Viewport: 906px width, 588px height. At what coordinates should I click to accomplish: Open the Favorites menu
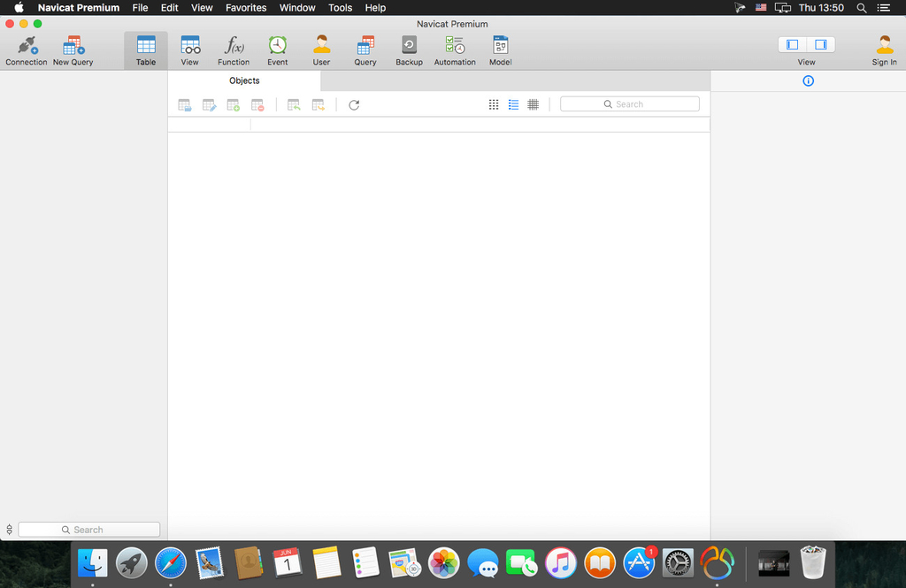coord(246,8)
